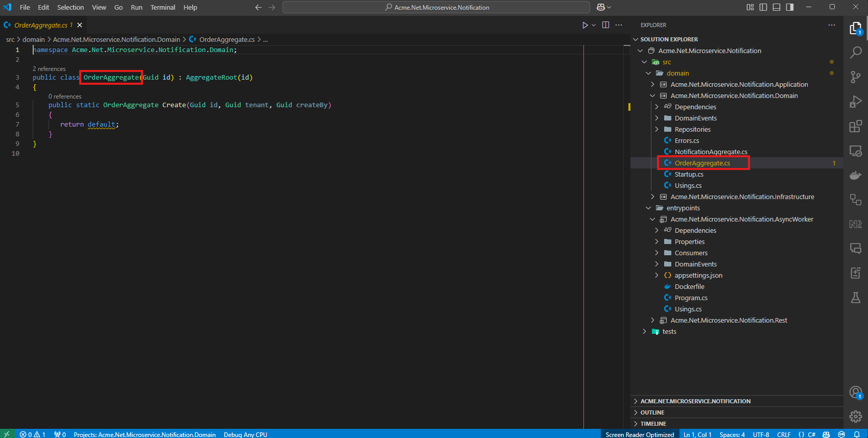The height and width of the screenshot is (438, 868).
Task: Click the command center search box
Action: coord(436,7)
